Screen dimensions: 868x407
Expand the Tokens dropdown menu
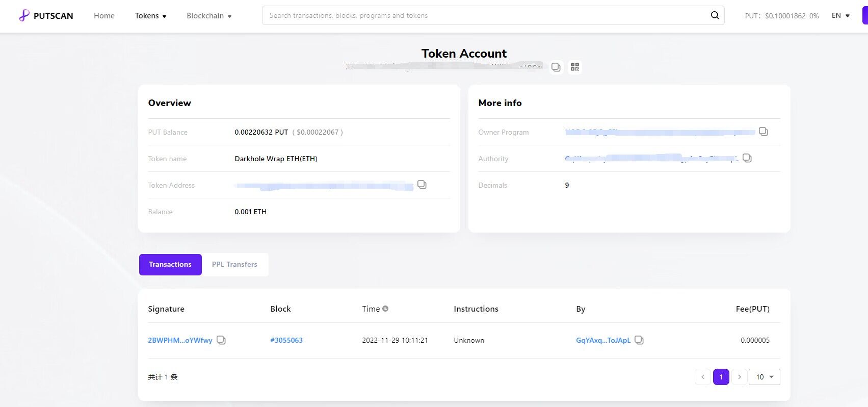(x=150, y=16)
